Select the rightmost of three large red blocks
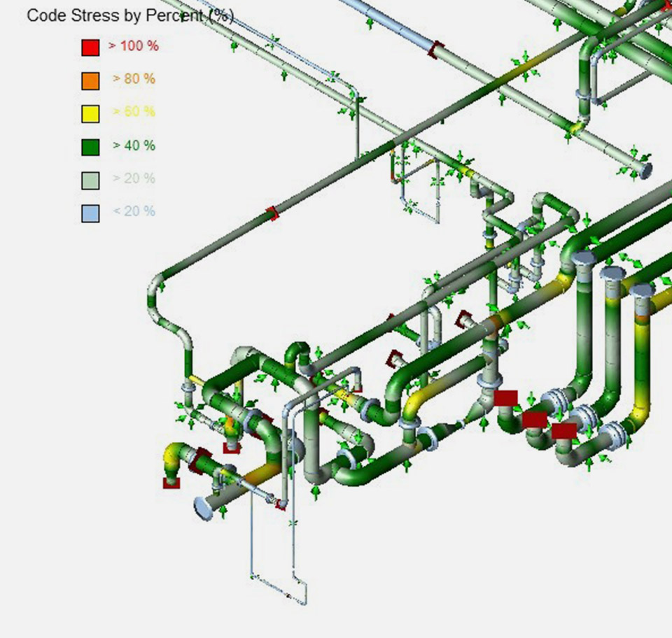Screen dimensions: 672x638 click(x=563, y=430)
